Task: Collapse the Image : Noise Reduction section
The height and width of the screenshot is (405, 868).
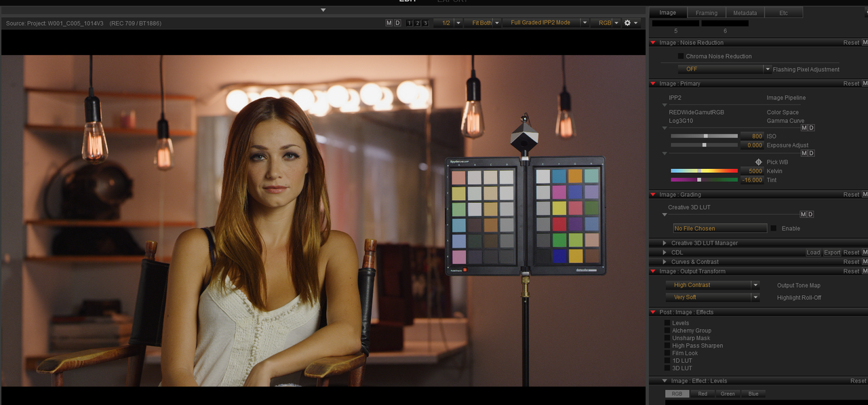Action: pos(653,43)
